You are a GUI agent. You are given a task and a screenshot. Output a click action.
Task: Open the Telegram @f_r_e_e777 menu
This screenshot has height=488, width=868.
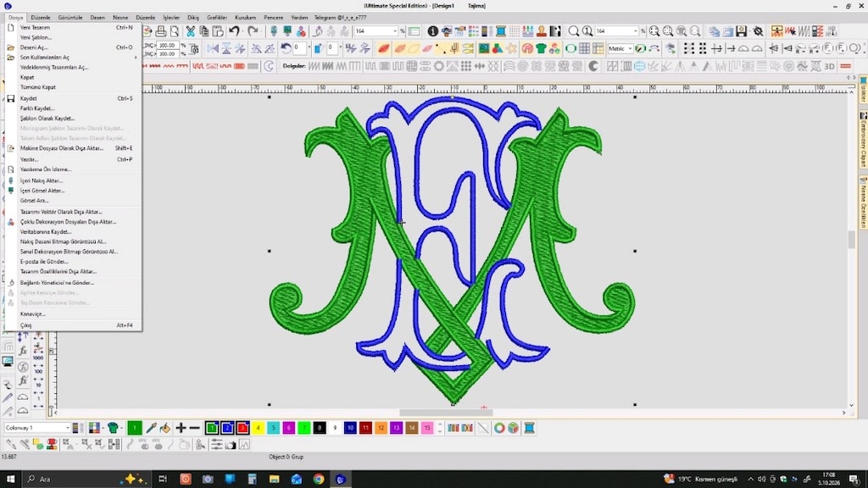pyautogui.click(x=341, y=18)
